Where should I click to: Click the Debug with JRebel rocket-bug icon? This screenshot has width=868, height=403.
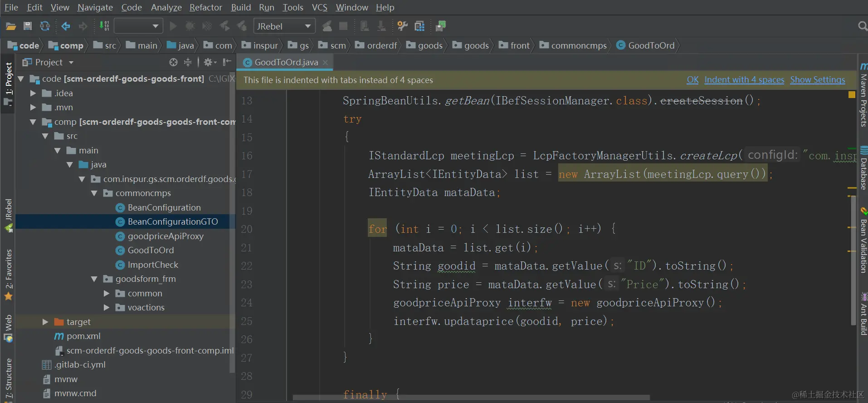(x=242, y=26)
